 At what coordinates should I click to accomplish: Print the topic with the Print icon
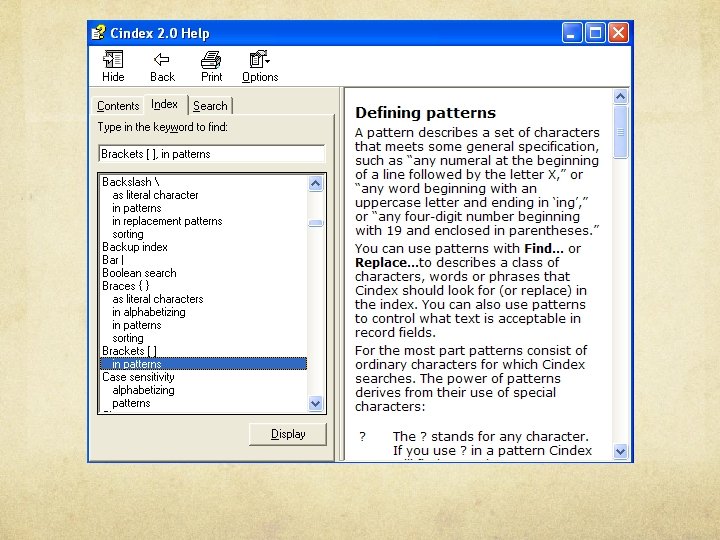pos(211,66)
